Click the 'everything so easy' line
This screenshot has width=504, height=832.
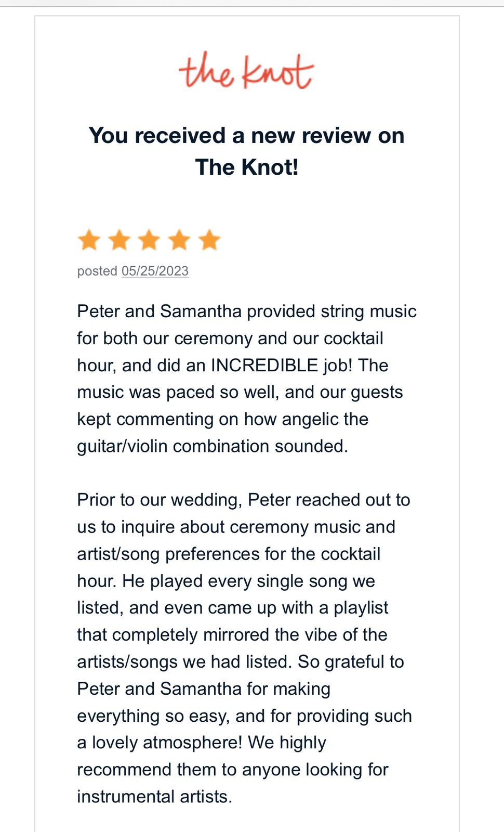[x=244, y=716]
